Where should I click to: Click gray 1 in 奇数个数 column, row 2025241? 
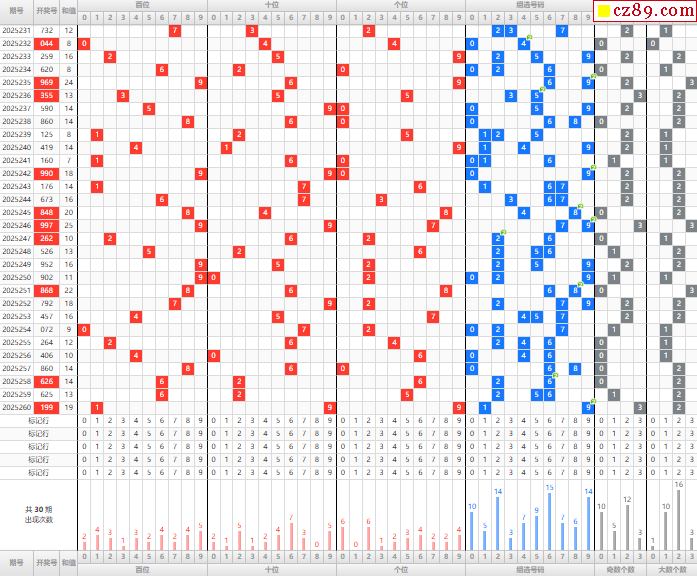click(x=614, y=160)
